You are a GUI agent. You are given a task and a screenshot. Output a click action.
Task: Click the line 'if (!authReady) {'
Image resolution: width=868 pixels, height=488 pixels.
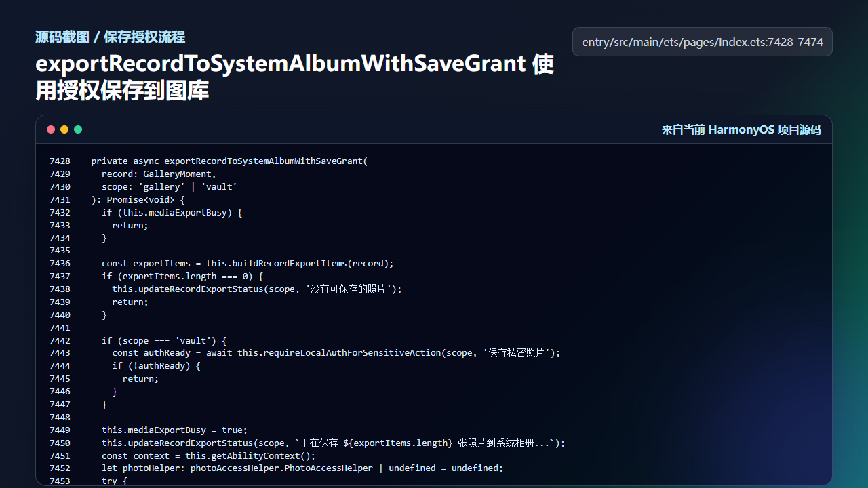tap(156, 366)
